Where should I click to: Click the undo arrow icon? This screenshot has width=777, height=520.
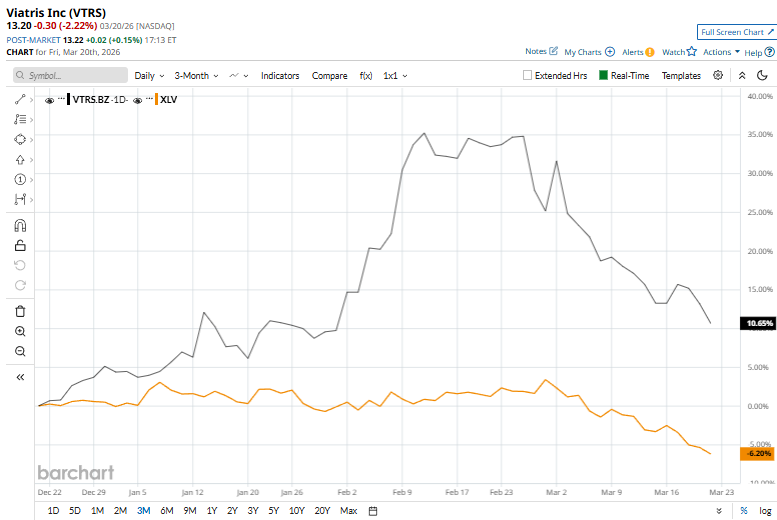pos(20,265)
